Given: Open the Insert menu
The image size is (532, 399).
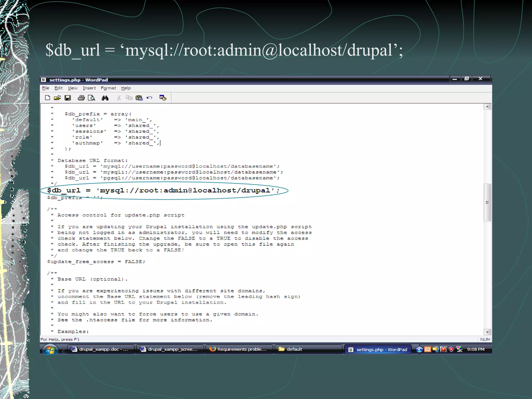Looking at the screenshot, I should (89, 88).
